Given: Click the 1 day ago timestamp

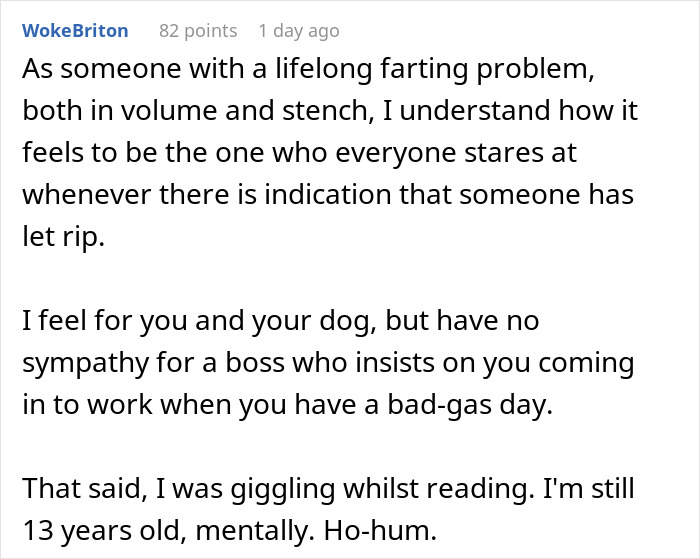Looking at the screenshot, I should [298, 31].
